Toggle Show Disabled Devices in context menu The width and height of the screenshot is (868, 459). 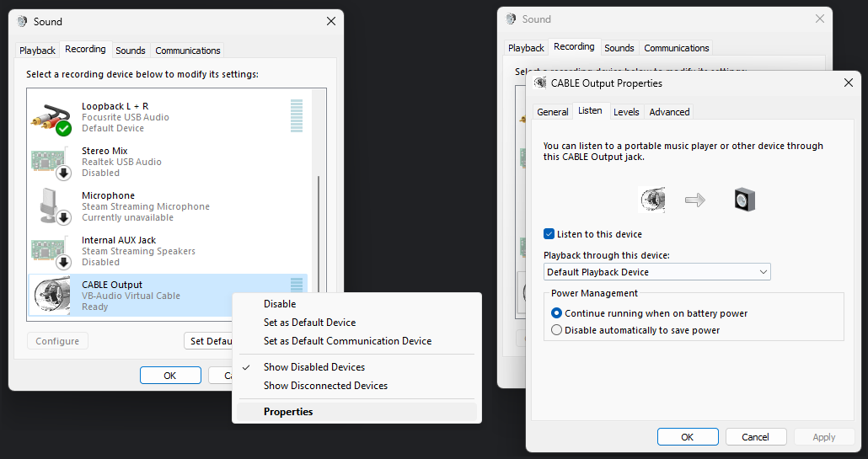[x=356, y=367]
